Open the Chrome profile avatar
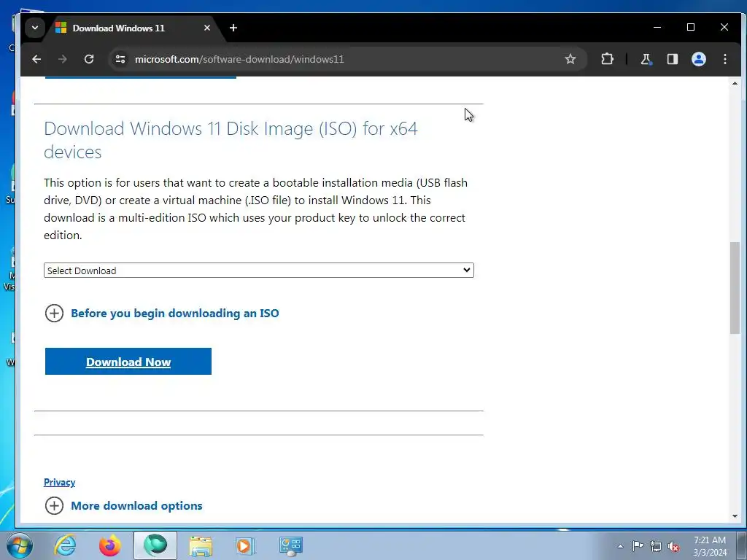The height and width of the screenshot is (560, 747). [699, 59]
